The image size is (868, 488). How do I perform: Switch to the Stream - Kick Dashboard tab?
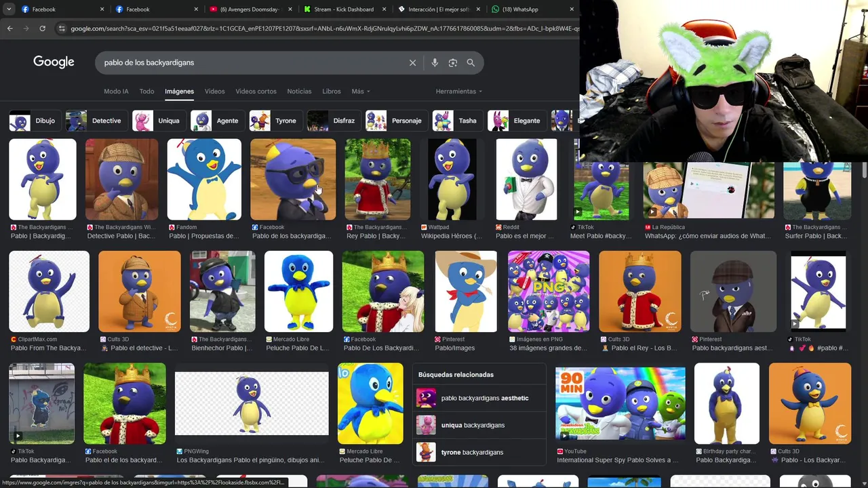click(x=344, y=9)
